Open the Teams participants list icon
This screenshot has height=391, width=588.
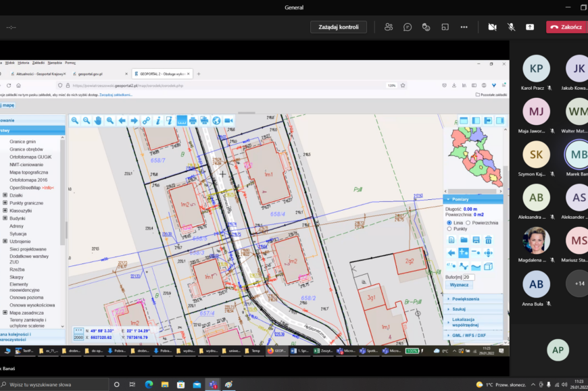pos(389,27)
